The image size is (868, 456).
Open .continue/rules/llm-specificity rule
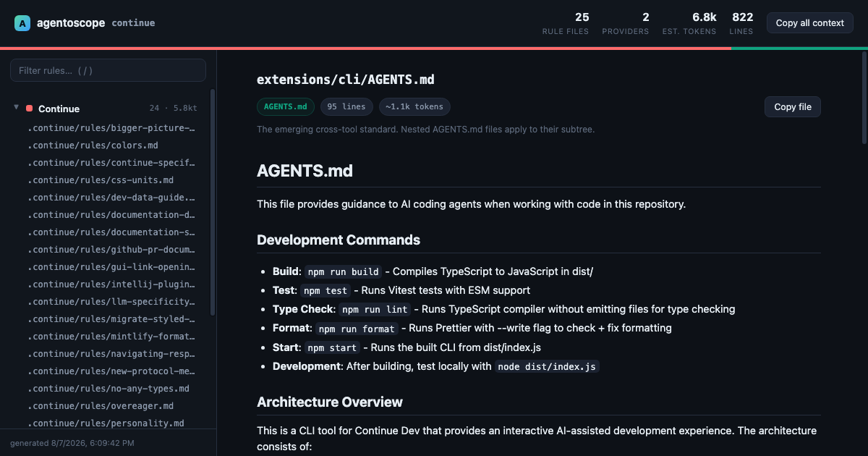click(x=112, y=302)
